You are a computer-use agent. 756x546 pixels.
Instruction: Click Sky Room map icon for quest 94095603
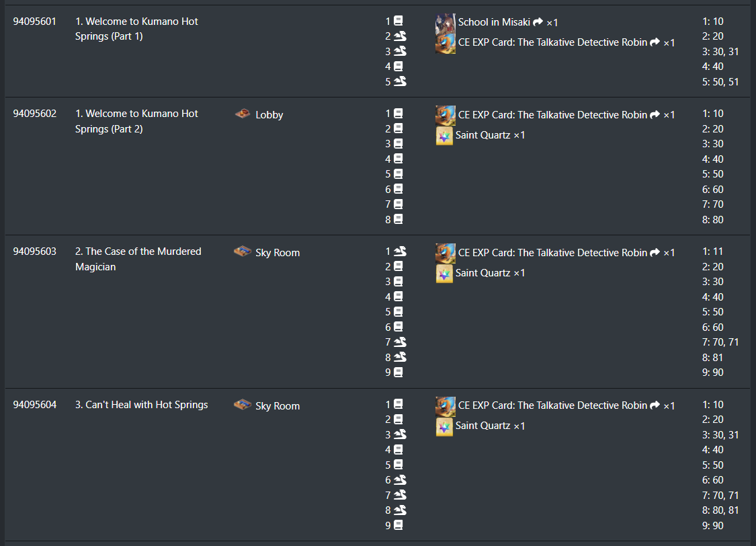click(243, 251)
